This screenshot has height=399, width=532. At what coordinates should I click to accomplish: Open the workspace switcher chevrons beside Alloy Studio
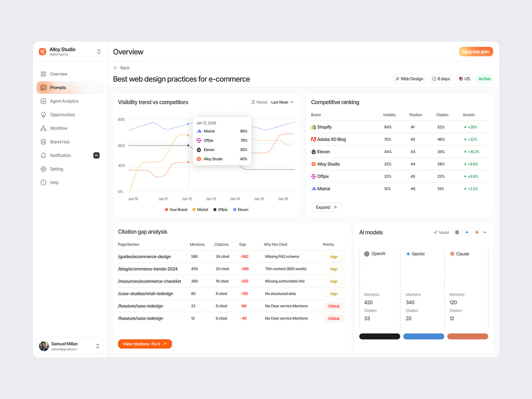[x=99, y=51]
